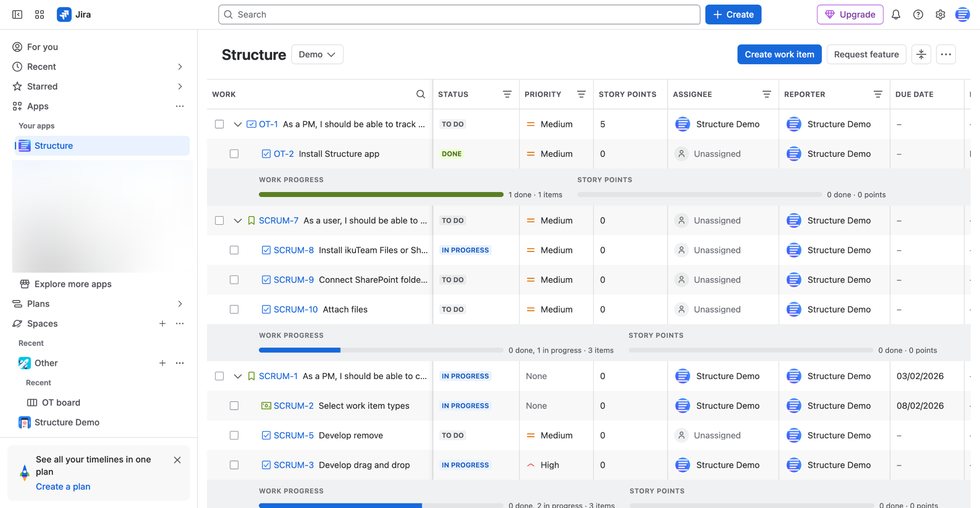Focus the Search input field
Viewport: 980px width, 508px height.
[459, 15]
